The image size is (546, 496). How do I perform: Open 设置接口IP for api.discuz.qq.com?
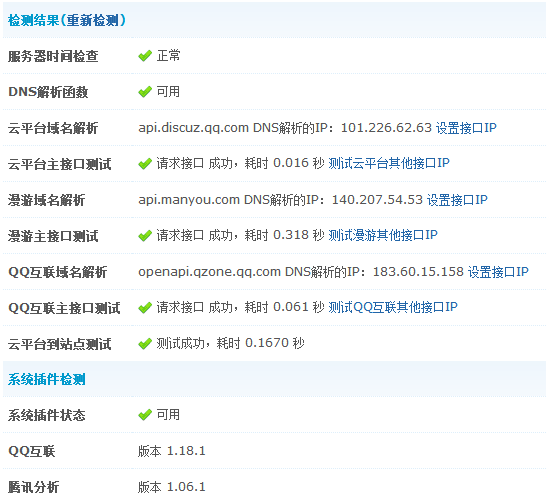[x=466, y=128]
